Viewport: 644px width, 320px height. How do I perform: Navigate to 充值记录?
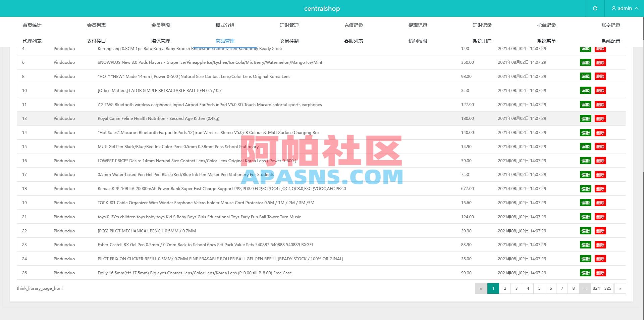354,25
